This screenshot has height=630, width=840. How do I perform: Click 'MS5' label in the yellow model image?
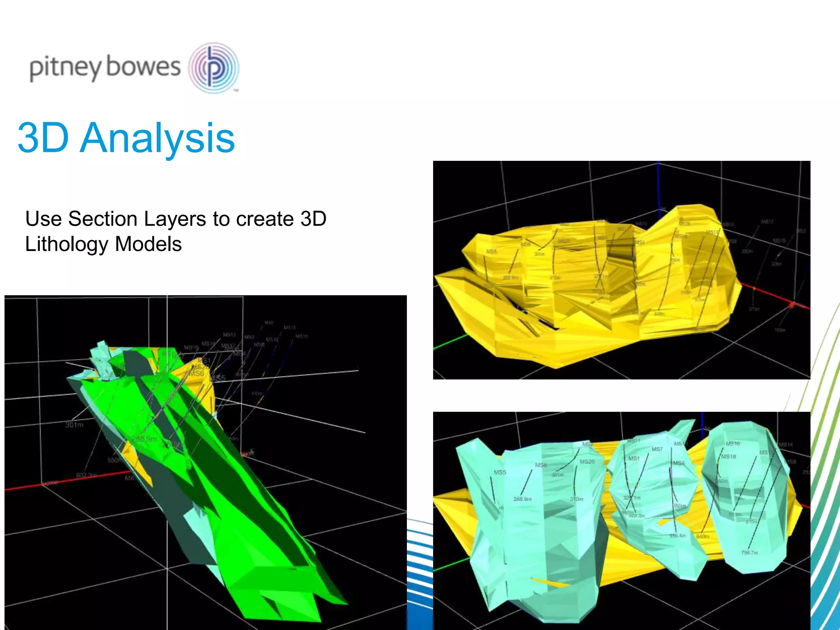click(x=492, y=251)
